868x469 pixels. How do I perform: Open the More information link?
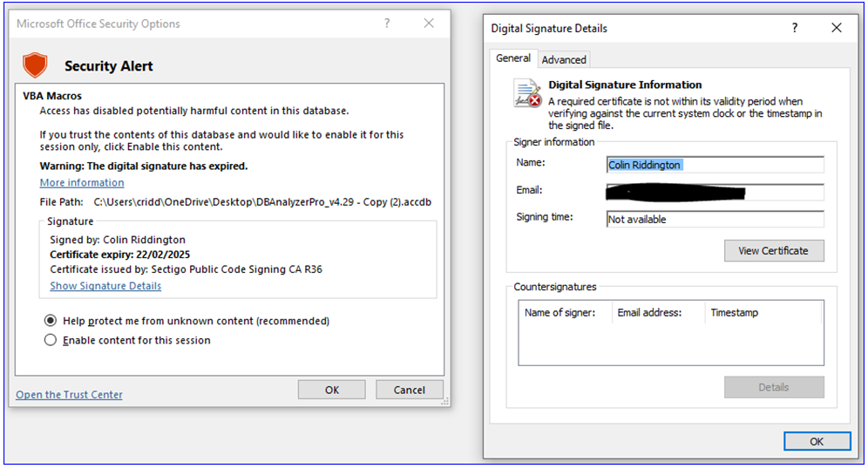point(82,183)
